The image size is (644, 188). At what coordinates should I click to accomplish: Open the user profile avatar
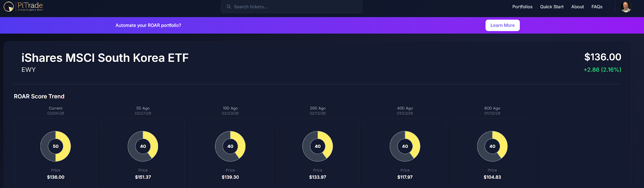tap(626, 6)
